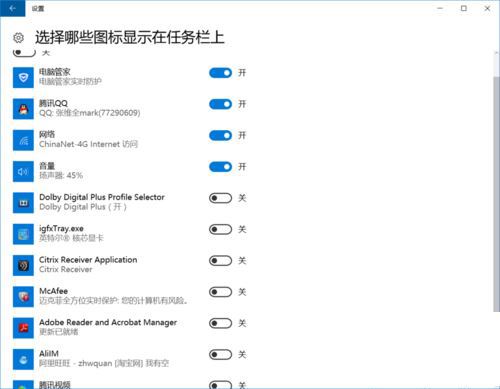Click the 扬声器: 45% text
Screen dimensions: 500x389
pos(61,175)
